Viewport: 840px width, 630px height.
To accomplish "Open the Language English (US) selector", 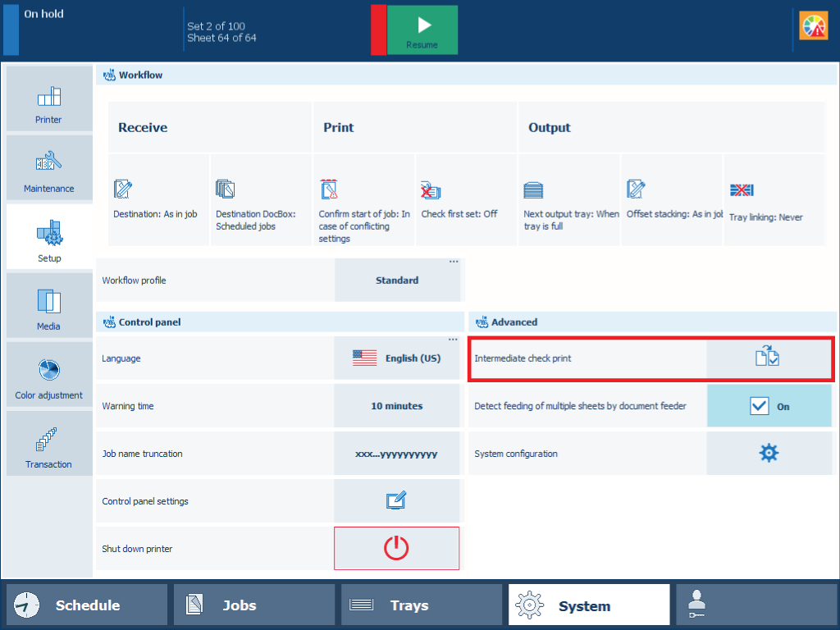I will coord(397,358).
